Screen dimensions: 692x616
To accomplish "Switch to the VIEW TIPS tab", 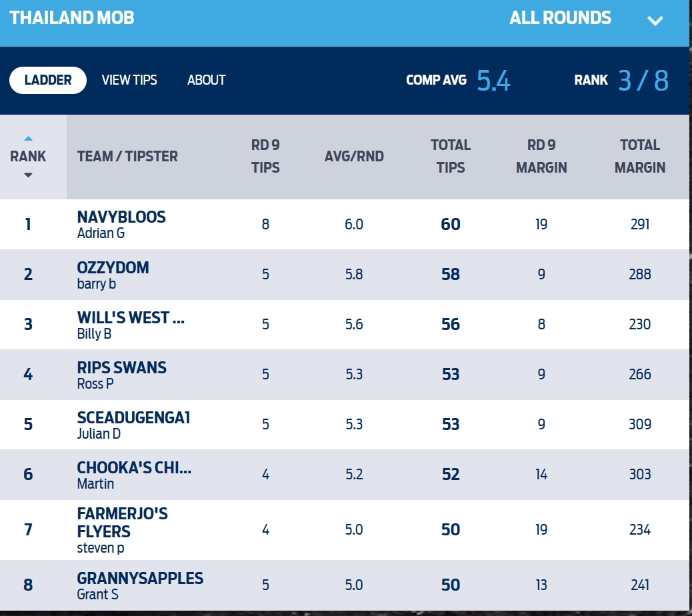I will pyautogui.click(x=129, y=80).
